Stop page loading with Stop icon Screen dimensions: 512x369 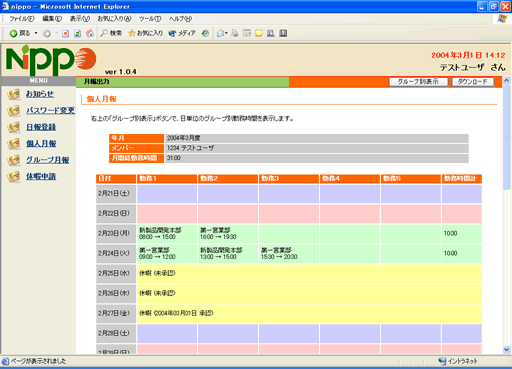65,33
